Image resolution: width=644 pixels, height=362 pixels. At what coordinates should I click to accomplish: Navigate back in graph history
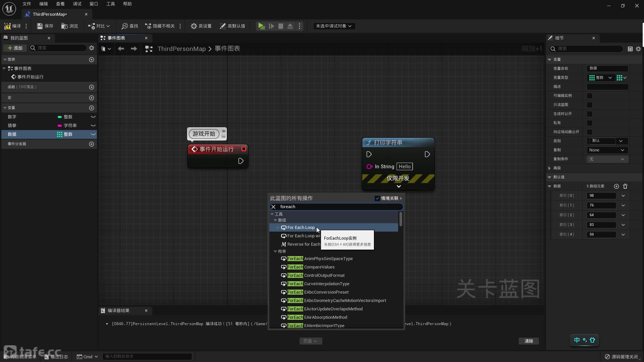click(121, 49)
